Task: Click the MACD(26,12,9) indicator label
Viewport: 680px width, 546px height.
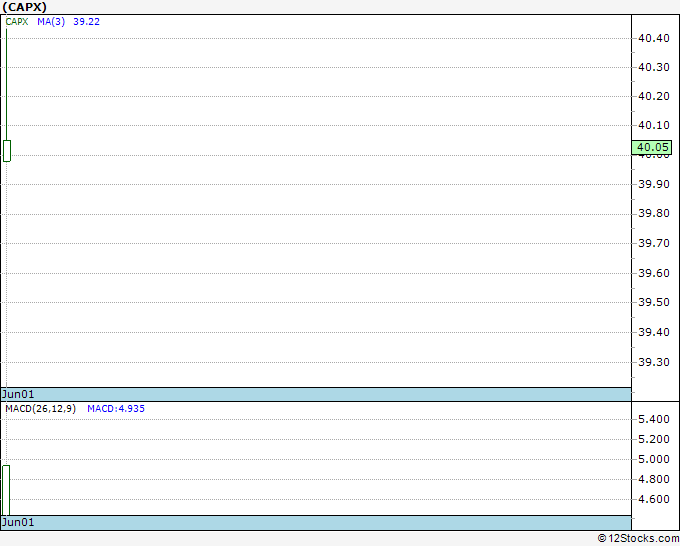Action: click(x=40, y=409)
